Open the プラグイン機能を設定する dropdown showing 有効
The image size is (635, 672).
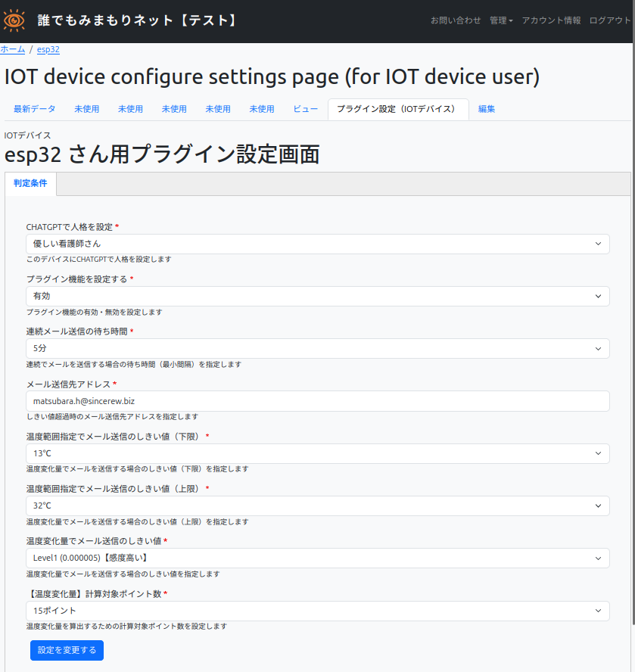pos(317,296)
